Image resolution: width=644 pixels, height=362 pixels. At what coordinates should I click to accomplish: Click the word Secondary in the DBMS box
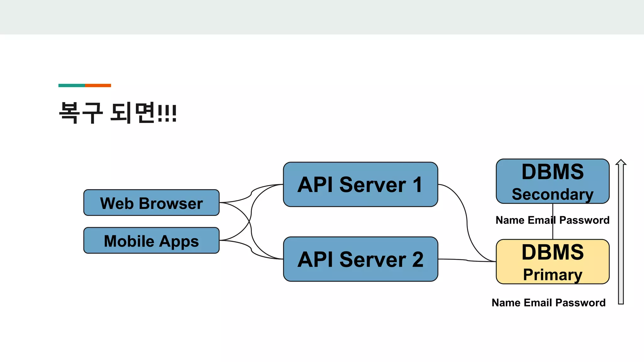click(x=552, y=194)
